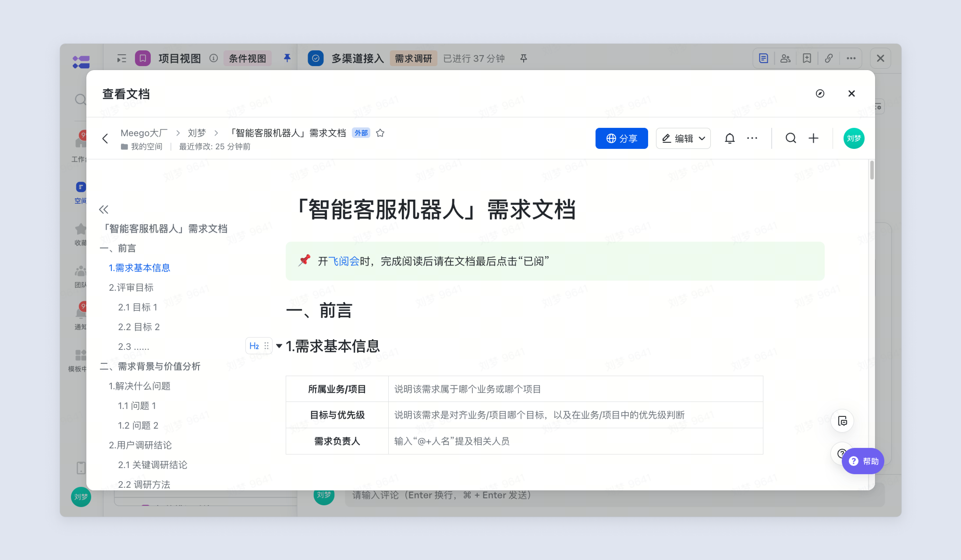
Task: Click the 外部 external tag
Action: pyautogui.click(x=361, y=133)
